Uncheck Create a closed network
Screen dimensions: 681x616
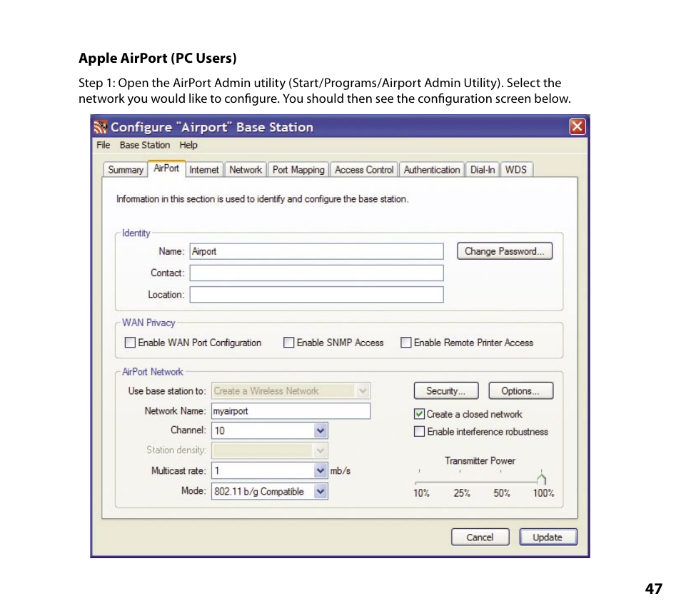(420, 415)
